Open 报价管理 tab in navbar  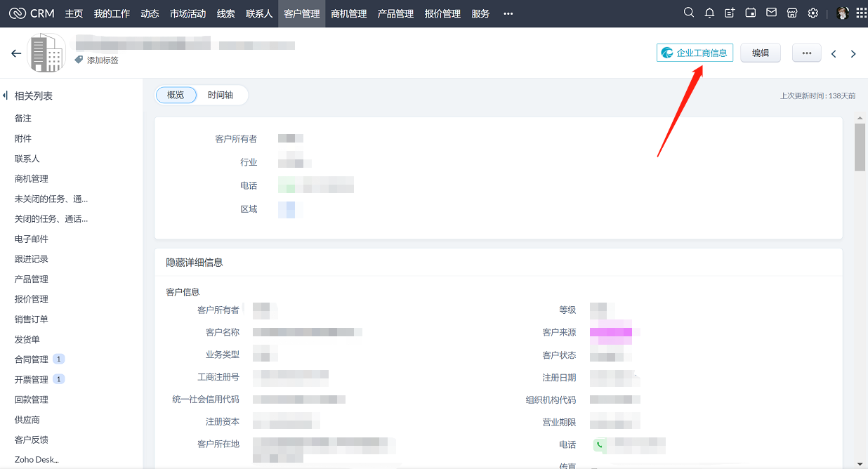pos(442,13)
